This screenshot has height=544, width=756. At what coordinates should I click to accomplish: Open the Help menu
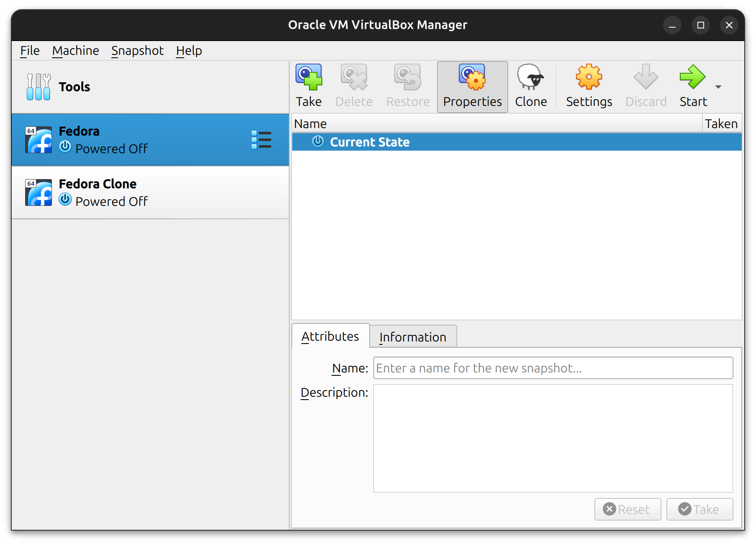(x=189, y=50)
